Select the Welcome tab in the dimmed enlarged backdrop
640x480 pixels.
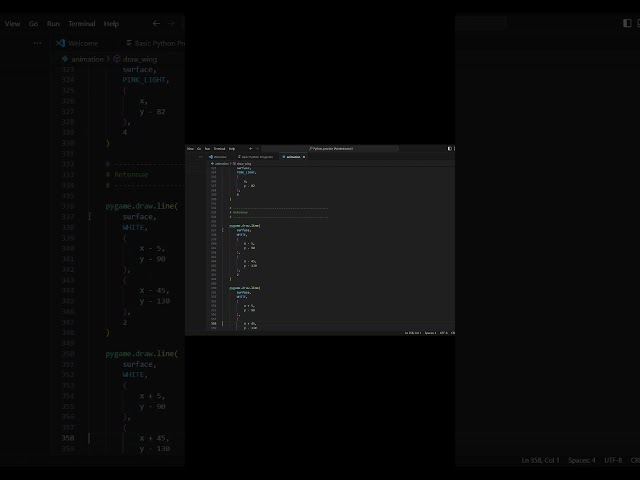pos(78,43)
